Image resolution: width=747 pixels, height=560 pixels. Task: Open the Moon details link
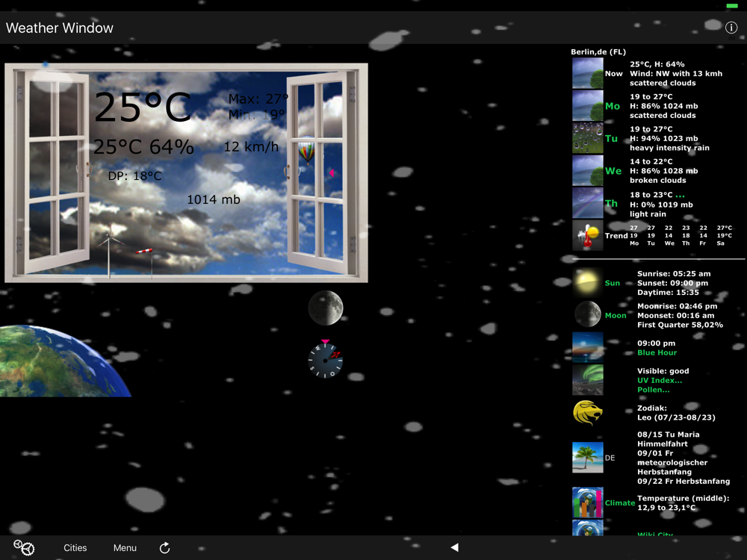(616, 315)
